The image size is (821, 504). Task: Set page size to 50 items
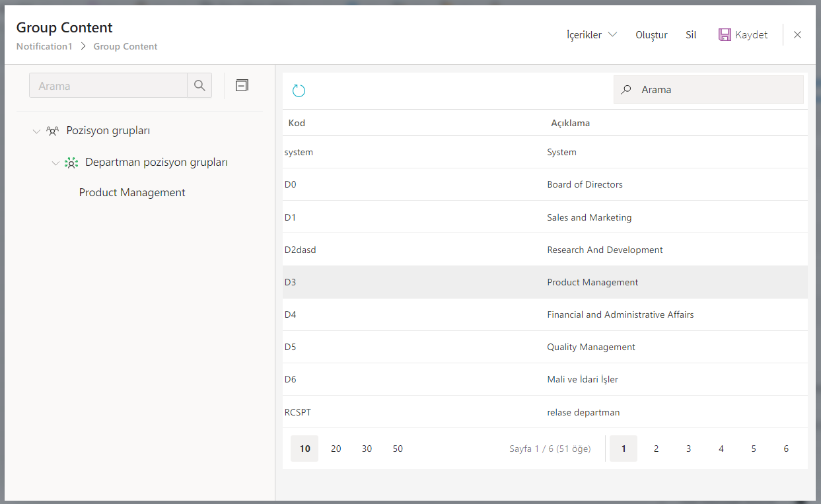[x=398, y=449]
